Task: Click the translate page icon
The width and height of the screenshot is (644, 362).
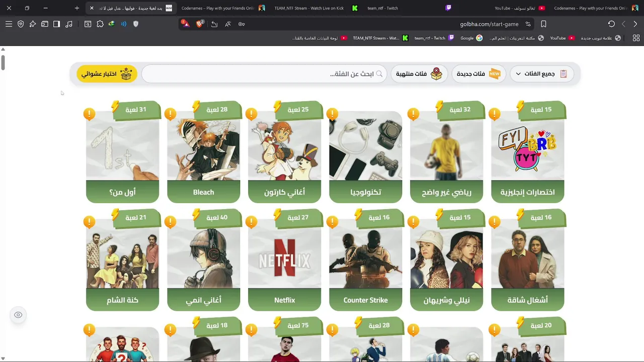Action: (x=228, y=24)
